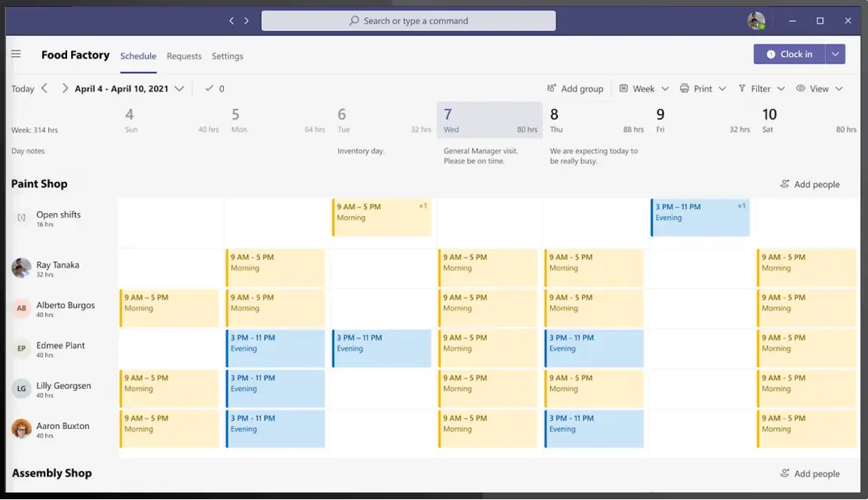The height and width of the screenshot is (500, 868).
Task: Click Add people for Paint Shop
Action: point(809,184)
